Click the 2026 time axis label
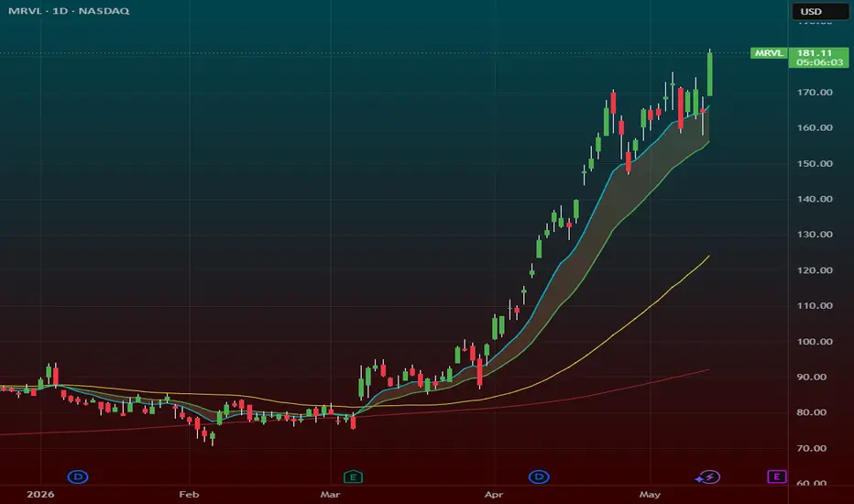 tap(40, 495)
